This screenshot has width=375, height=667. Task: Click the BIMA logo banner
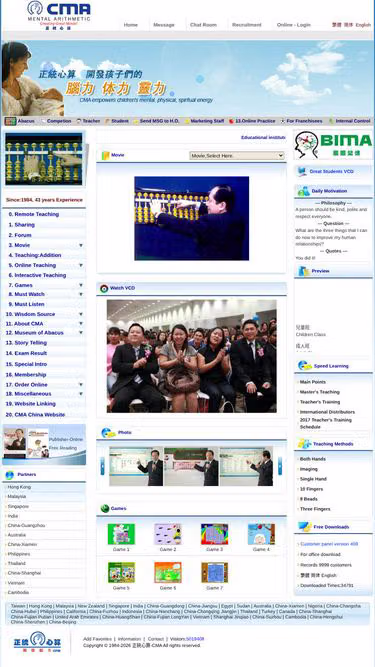[333, 145]
